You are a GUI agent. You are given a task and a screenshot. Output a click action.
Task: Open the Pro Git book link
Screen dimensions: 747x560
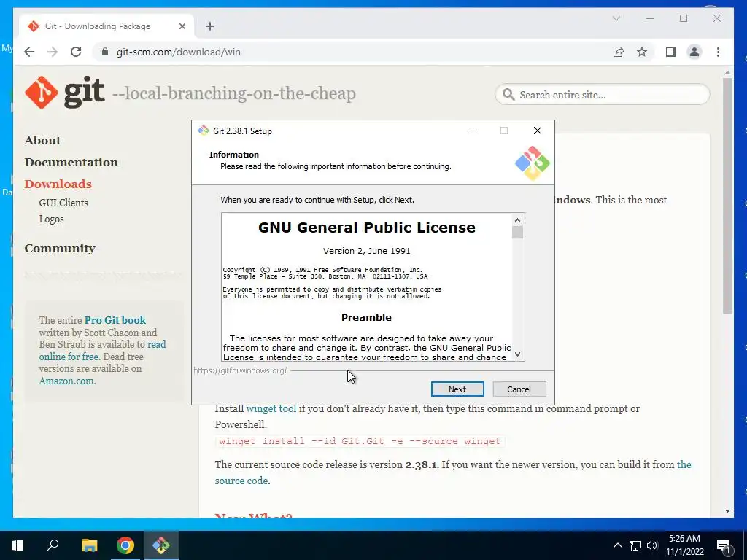(x=115, y=320)
